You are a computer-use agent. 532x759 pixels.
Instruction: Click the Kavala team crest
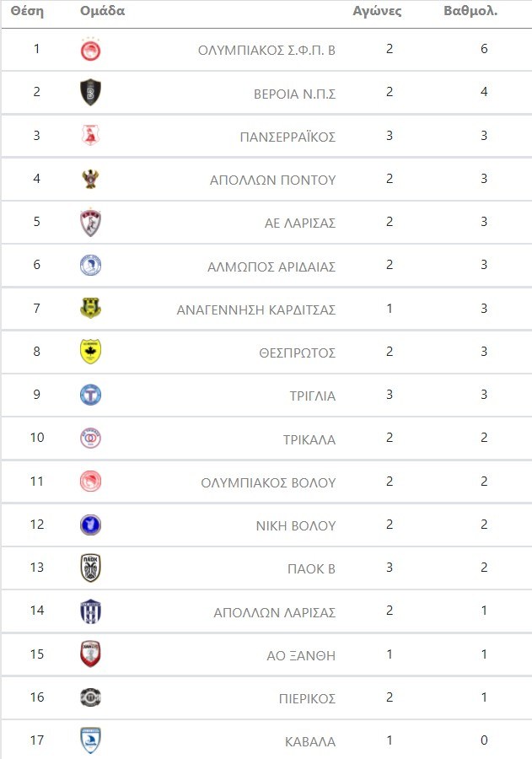(90, 741)
